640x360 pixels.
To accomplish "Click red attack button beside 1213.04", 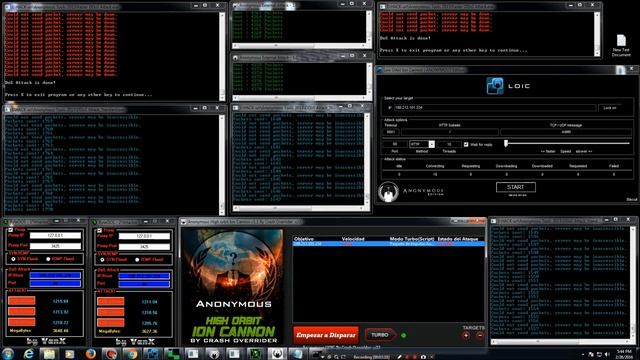I will [111, 302].
